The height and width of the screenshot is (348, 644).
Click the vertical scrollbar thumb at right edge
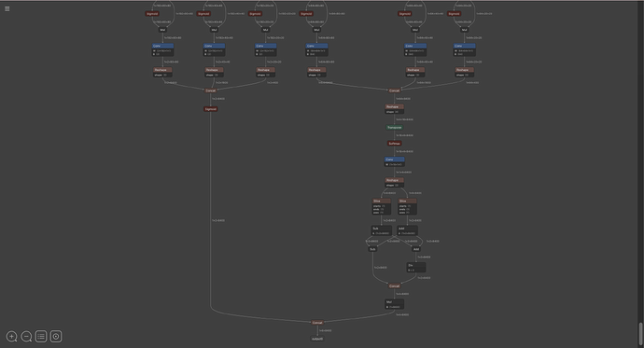pos(640,333)
